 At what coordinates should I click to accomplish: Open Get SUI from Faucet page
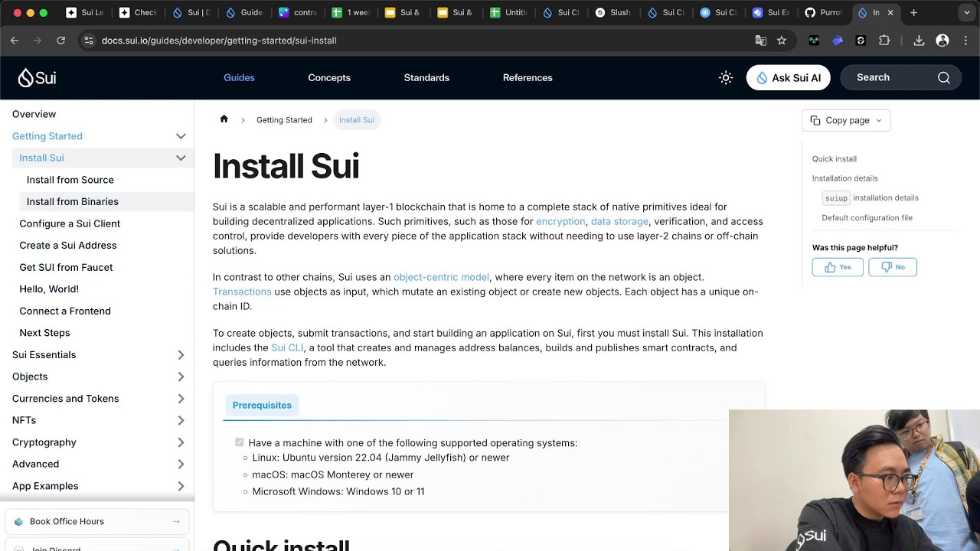click(x=66, y=267)
